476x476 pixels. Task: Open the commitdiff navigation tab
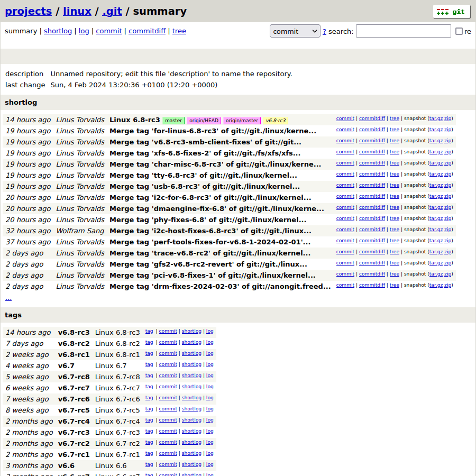click(x=147, y=31)
